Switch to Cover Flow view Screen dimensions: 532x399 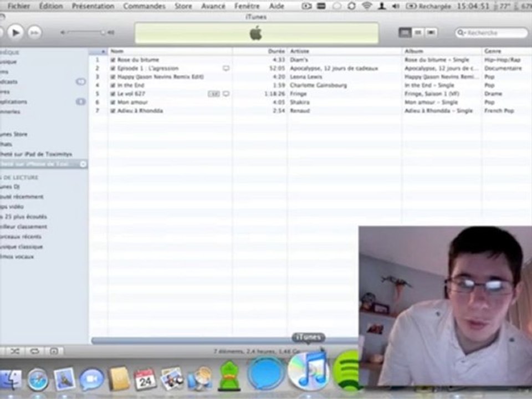431,33
